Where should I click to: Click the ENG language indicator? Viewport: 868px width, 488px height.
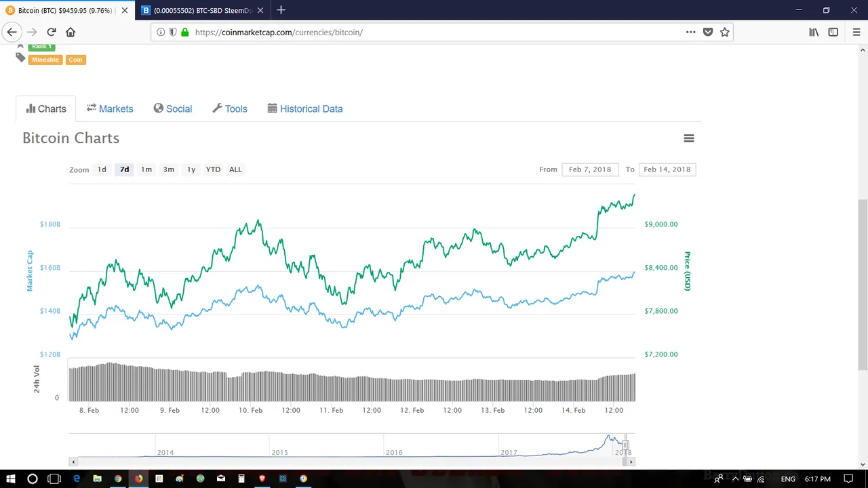point(788,479)
